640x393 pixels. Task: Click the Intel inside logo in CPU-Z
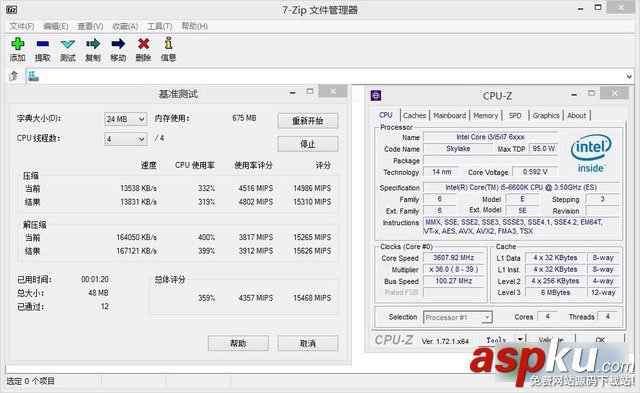pos(591,153)
